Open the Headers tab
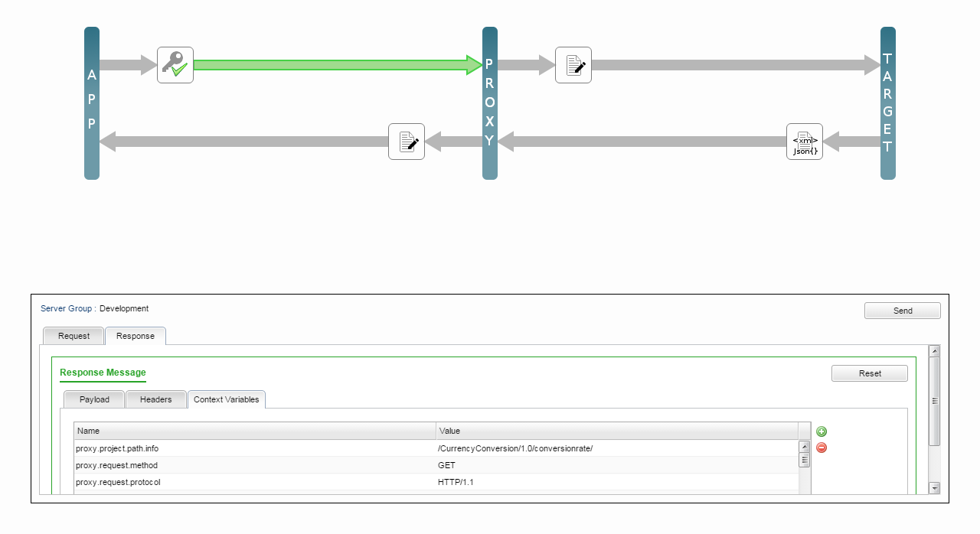980x534 pixels. tap(155, 399)
